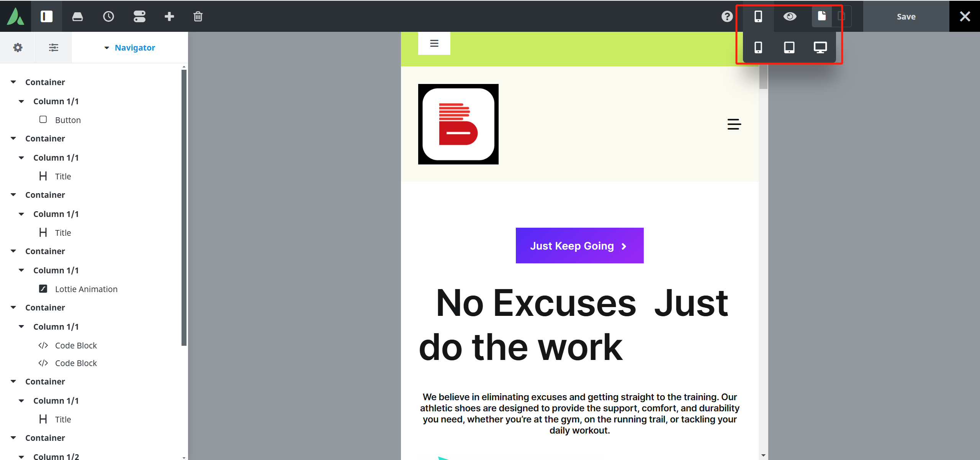Select the tablet view icon
This screenshot has height=460, width=980.
(789, 47)
